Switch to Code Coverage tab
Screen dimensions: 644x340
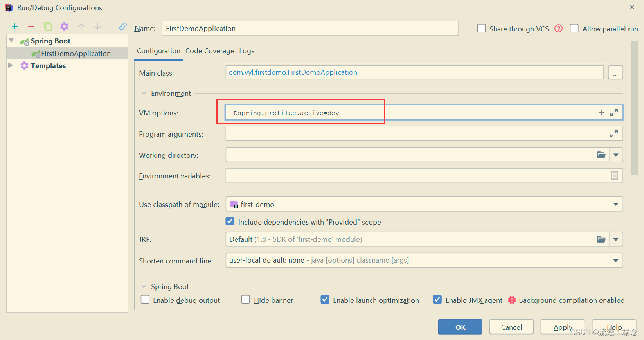point(210,51)
